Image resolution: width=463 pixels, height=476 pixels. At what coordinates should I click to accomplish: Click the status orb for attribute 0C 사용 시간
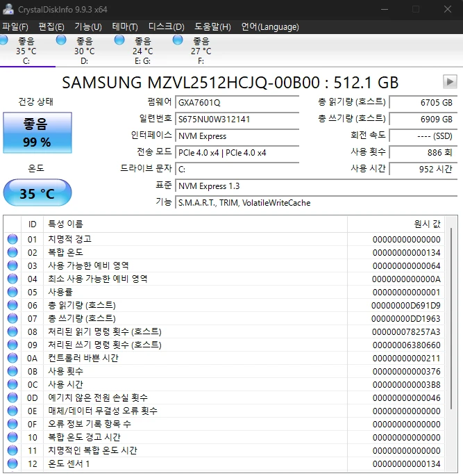tap(12, 384)
